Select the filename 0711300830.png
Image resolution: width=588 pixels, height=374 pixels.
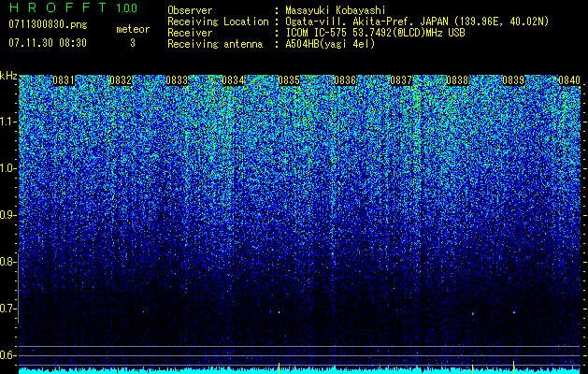(x=48, y=24)
